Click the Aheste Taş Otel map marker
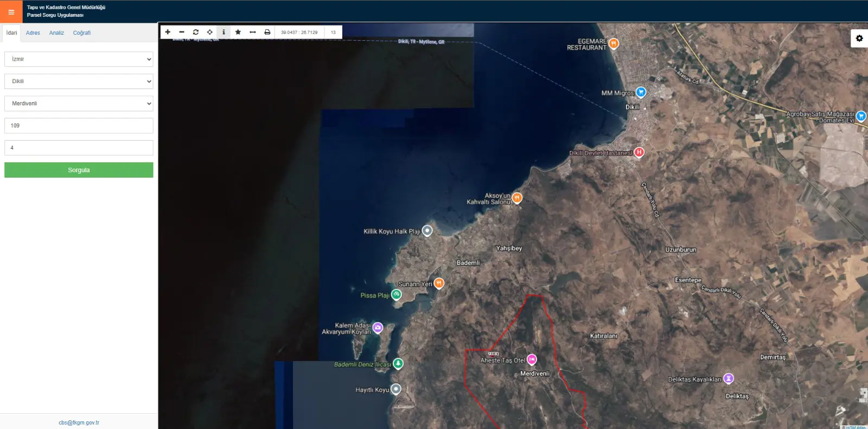This screenshot has height=429, width=868. click(532, 359)
